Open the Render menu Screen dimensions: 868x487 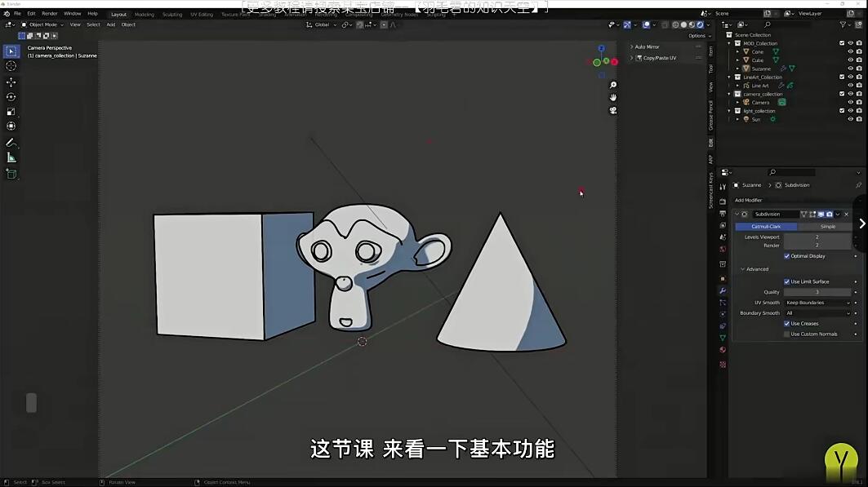(x=50, y=14)
